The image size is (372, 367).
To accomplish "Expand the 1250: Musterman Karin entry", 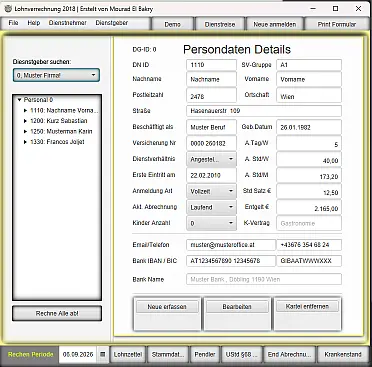I will click(x=25, y=131).
